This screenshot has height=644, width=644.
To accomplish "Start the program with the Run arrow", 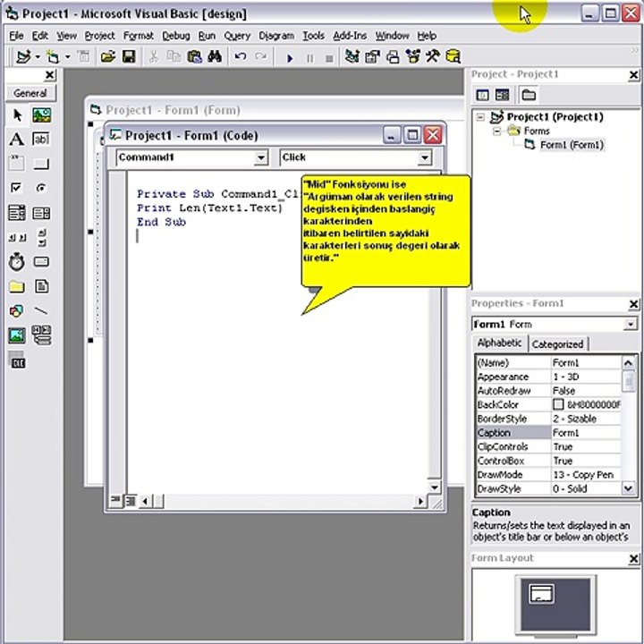I will [290, 58].
